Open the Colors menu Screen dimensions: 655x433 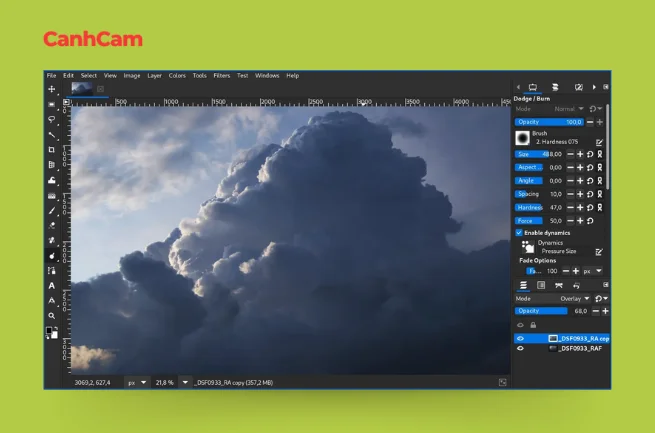click(x=177, y=75)
